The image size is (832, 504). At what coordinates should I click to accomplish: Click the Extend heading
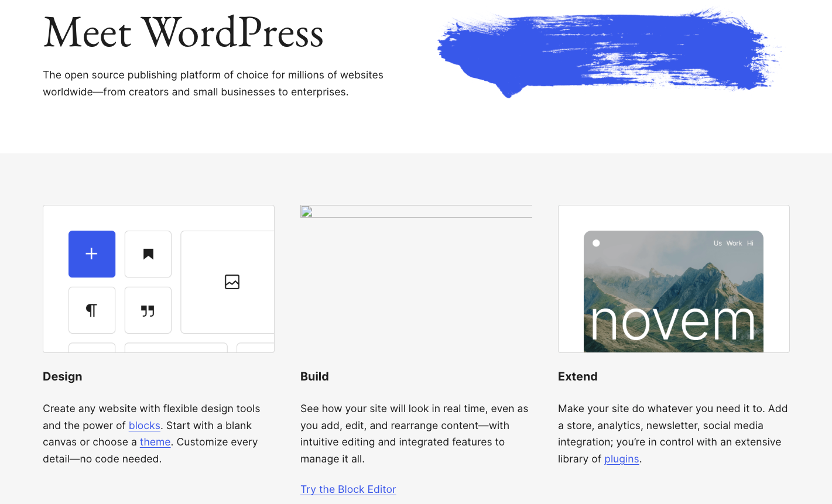coord(578,376)
